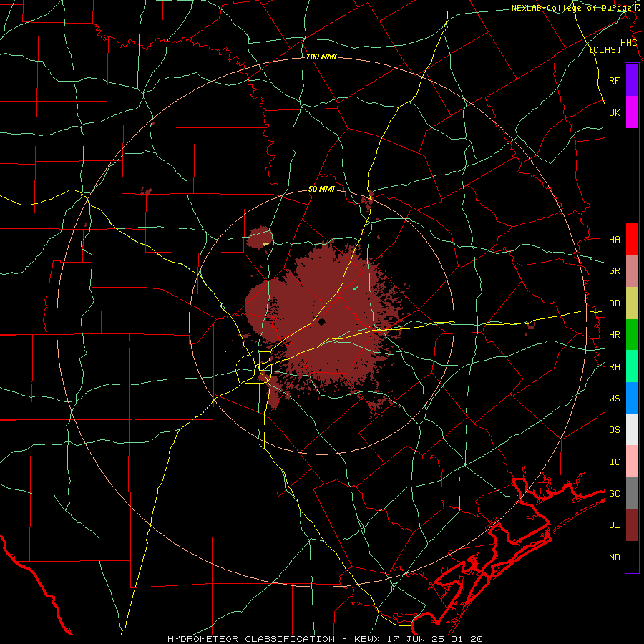This screenshot has height=644, width=644.
Task: Click the 50 NMI range ring label
Action: pos(321,189)
